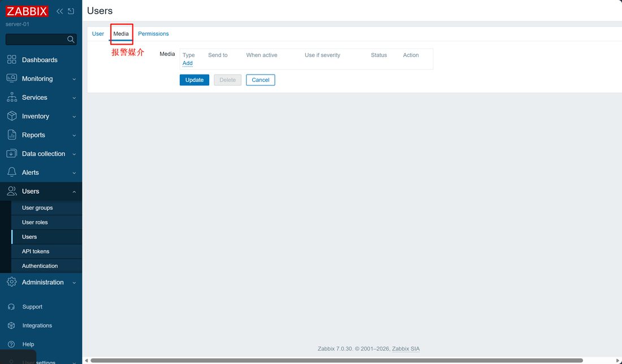The height and width of the screenshot is (364, 622).
Task: Open the Zabbix SIA footer link
Action: point(406,349)
